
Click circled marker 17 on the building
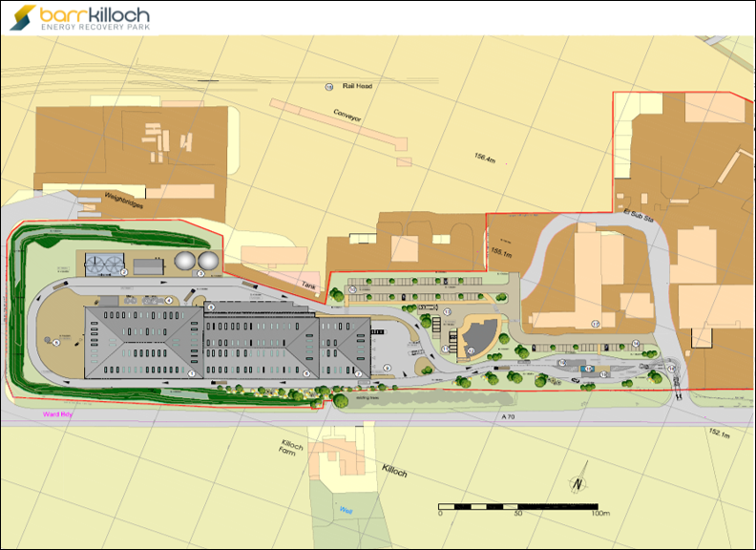595,324
